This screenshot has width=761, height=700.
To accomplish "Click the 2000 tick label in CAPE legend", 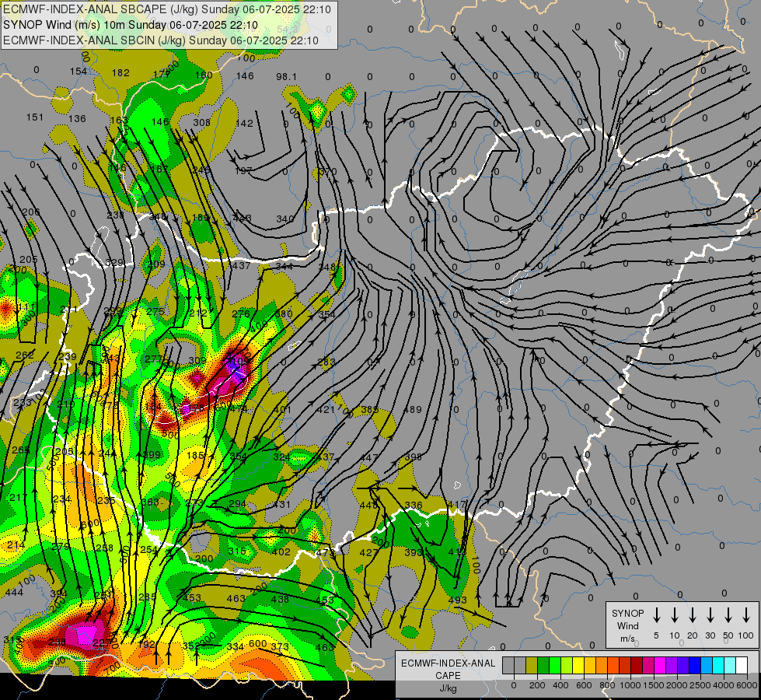I will (x=676, y=685).
